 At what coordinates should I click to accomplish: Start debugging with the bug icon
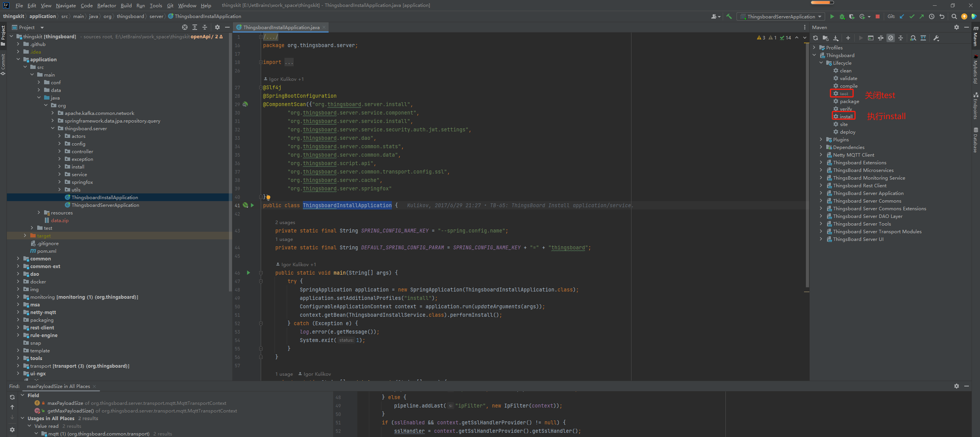click(x=842, y=16)
